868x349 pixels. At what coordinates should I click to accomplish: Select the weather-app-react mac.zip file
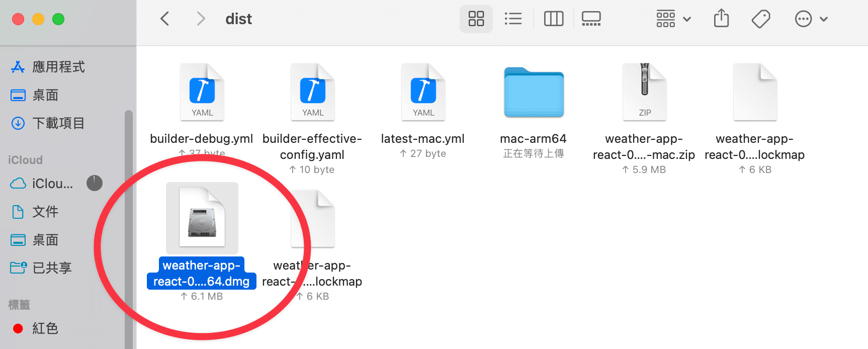point(644,93)
